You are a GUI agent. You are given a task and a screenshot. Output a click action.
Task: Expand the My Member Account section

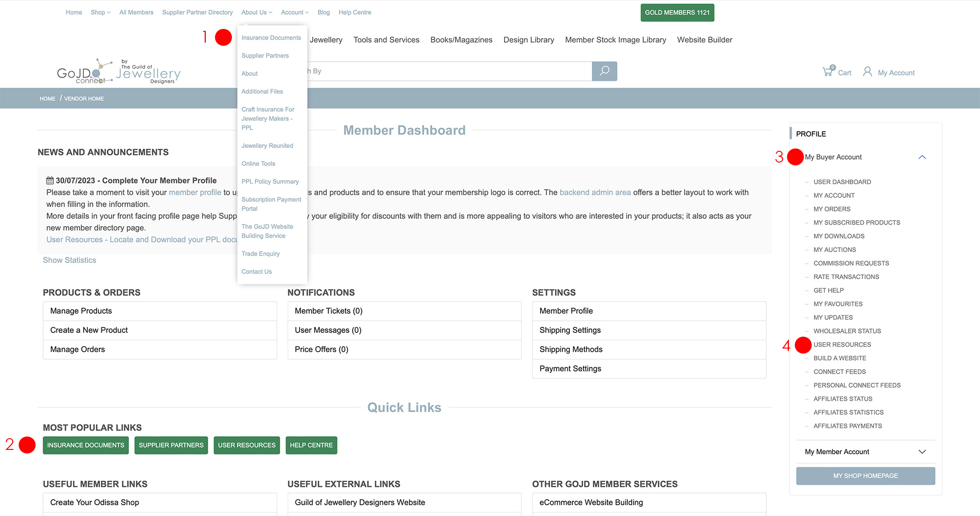[x=922, y=452]
